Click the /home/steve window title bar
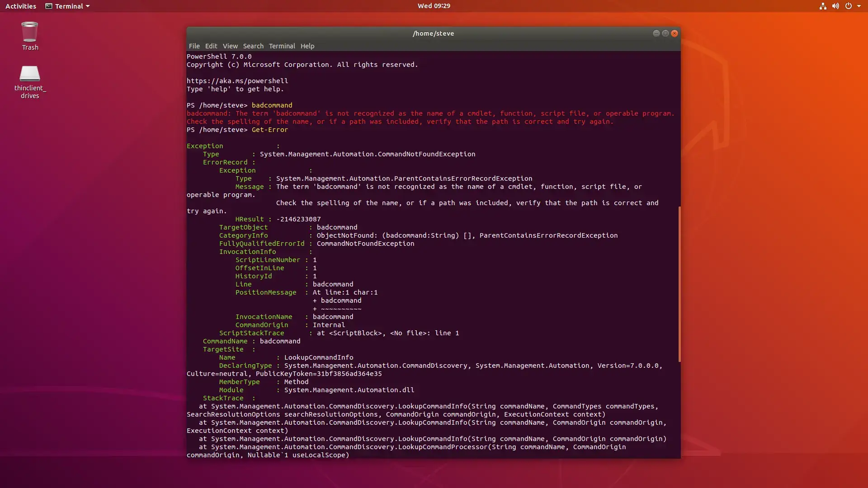 433,33
